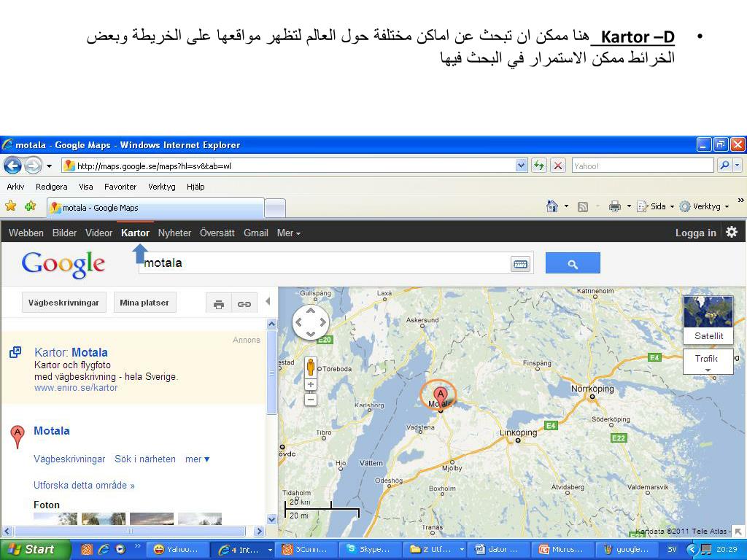This screenshot has height=560, width=747.
Task: Open the Verktyg command bar dropdown
Action: tap(704, 206)
